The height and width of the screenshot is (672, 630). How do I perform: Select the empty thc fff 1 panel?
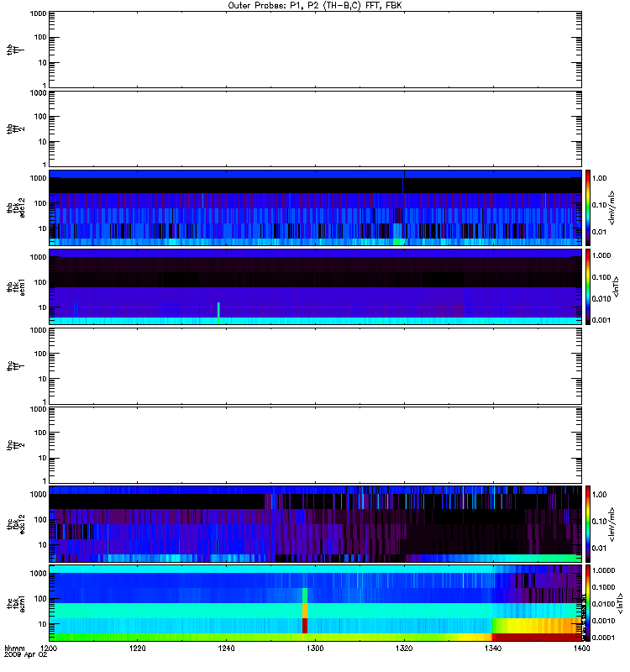[315, 366]
